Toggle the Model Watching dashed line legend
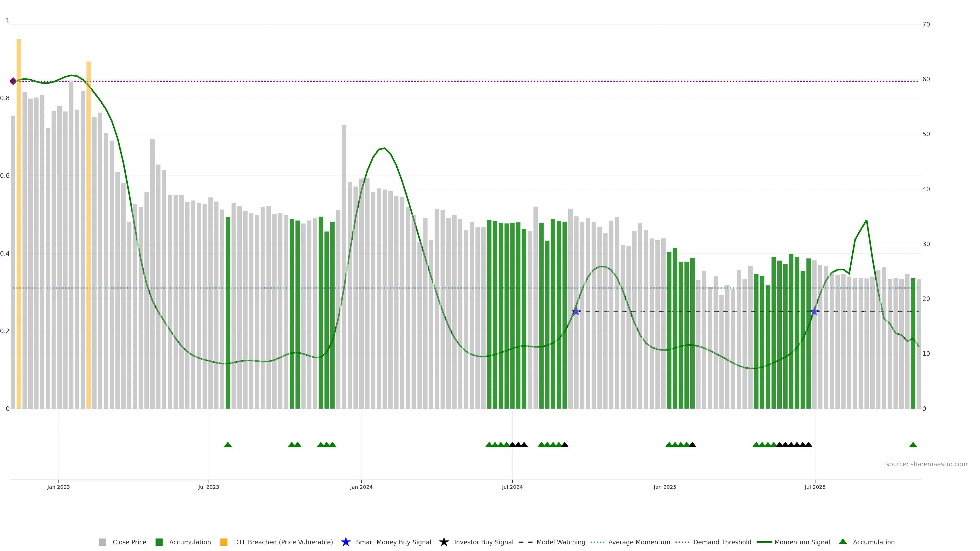The image size is (980, 551). [x=525, y=542]
